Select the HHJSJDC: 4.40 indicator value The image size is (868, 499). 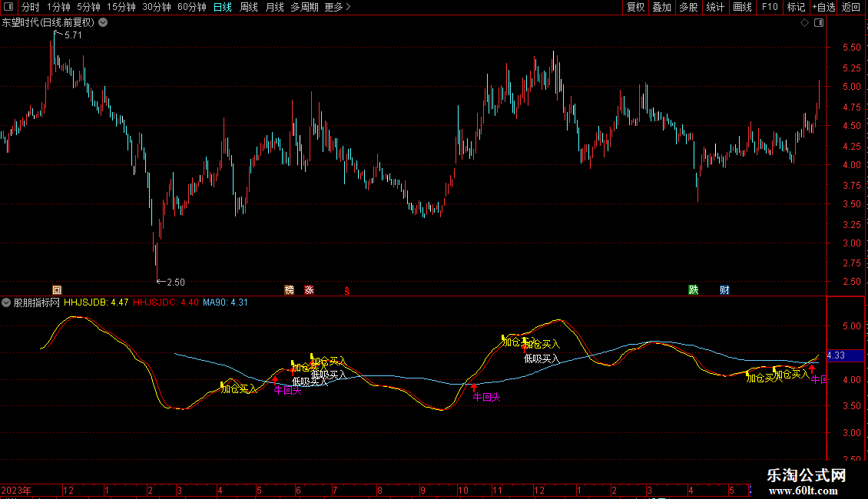coord(165,302)
